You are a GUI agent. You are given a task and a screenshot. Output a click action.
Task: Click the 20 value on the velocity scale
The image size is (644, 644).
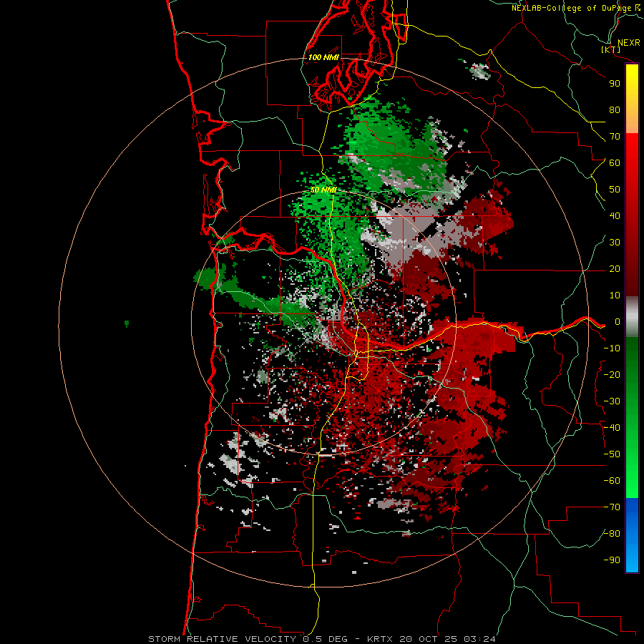[x=615, y=269]
